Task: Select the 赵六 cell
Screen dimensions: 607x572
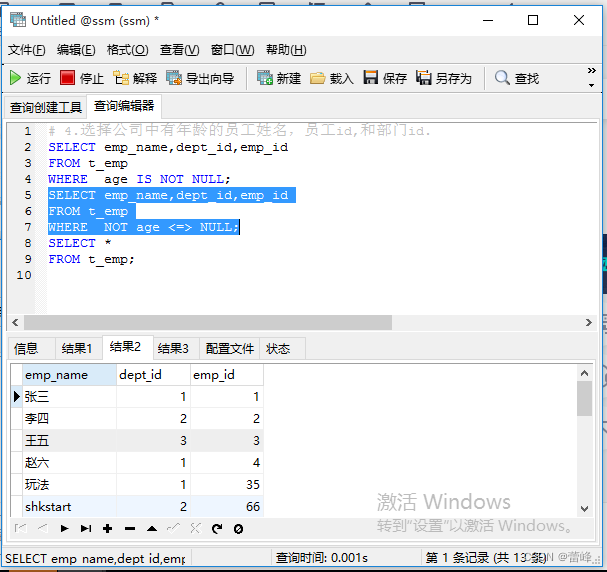Action: [x=69, y=463]
